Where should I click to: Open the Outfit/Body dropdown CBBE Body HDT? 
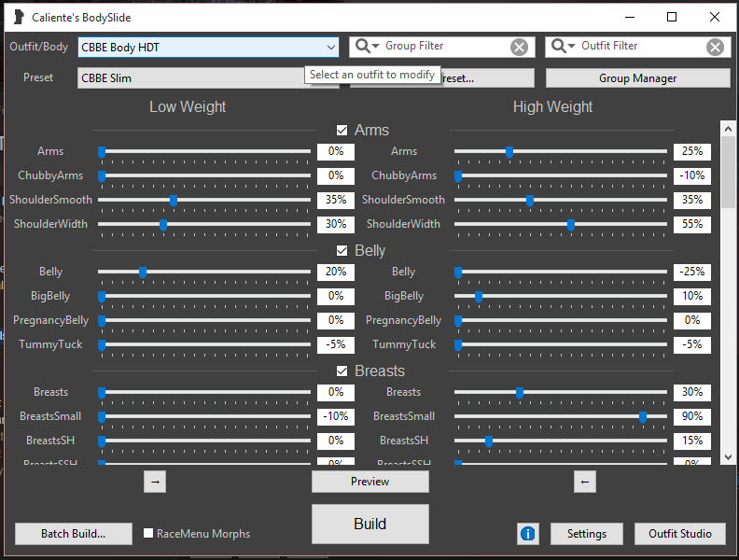(x=208, y=48)
